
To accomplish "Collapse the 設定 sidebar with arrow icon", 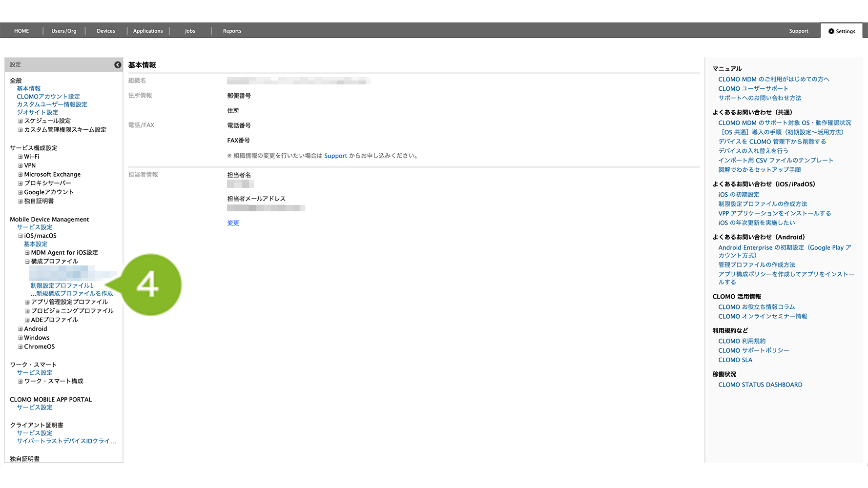I will coord(118,65).
